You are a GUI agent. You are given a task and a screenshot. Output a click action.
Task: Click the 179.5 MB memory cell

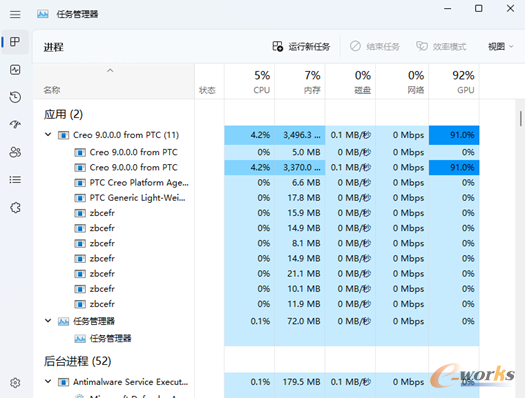tap(300, 382)
